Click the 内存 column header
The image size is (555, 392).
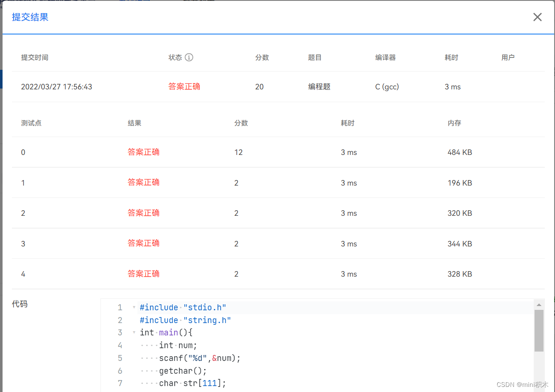[455, 123]
